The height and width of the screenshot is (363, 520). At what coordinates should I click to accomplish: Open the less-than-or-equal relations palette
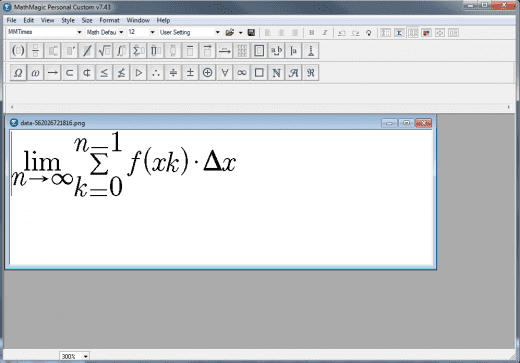104,73
